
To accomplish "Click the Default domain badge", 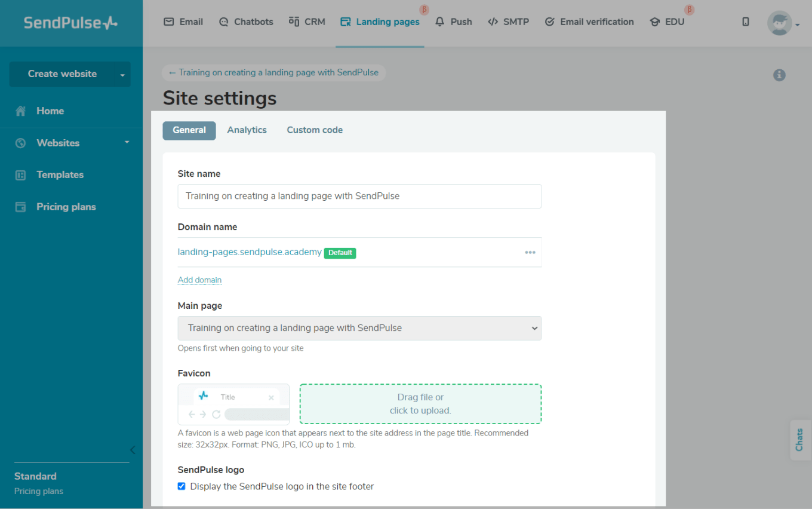I will click(340, 253).
